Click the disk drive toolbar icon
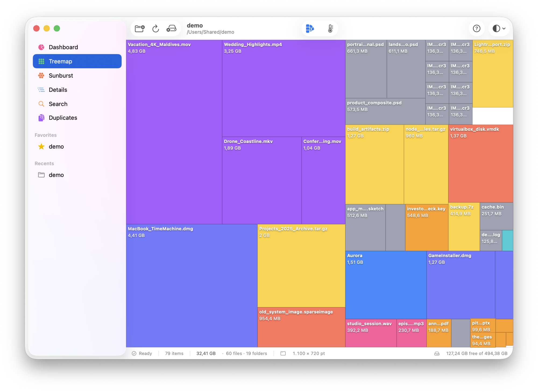 tap(171, 28)
